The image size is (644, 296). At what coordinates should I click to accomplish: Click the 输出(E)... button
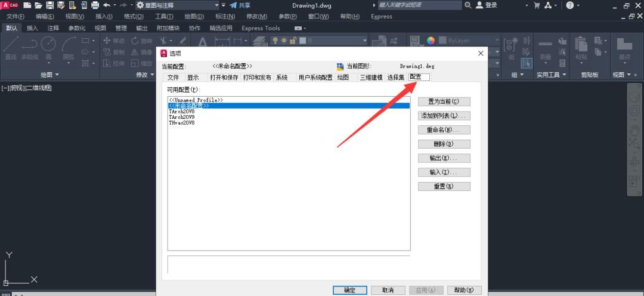[444, 158]
